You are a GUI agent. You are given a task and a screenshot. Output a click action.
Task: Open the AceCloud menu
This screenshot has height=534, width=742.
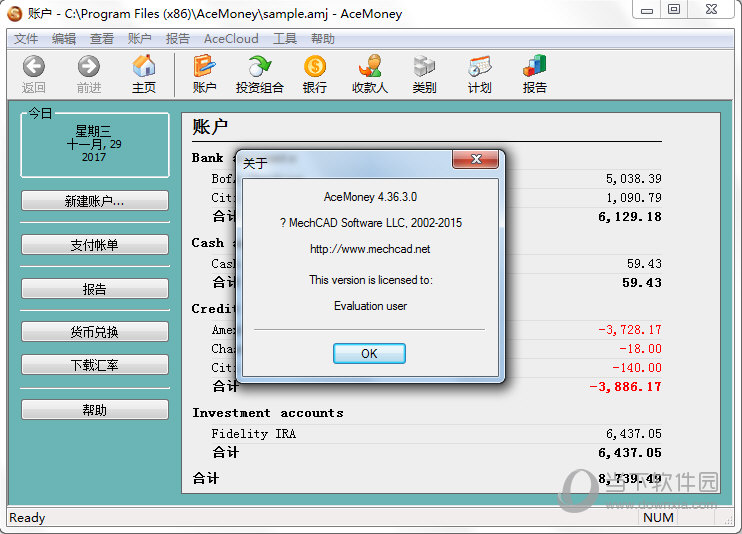[231, 39]
